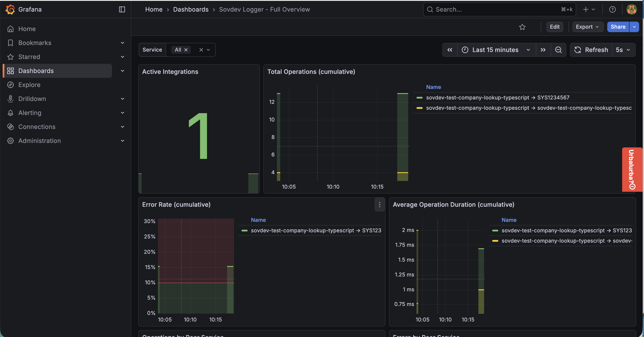Open Alerting in the sidebar
Viewport: 644px width, 337px height.
(x=30, y=113)
